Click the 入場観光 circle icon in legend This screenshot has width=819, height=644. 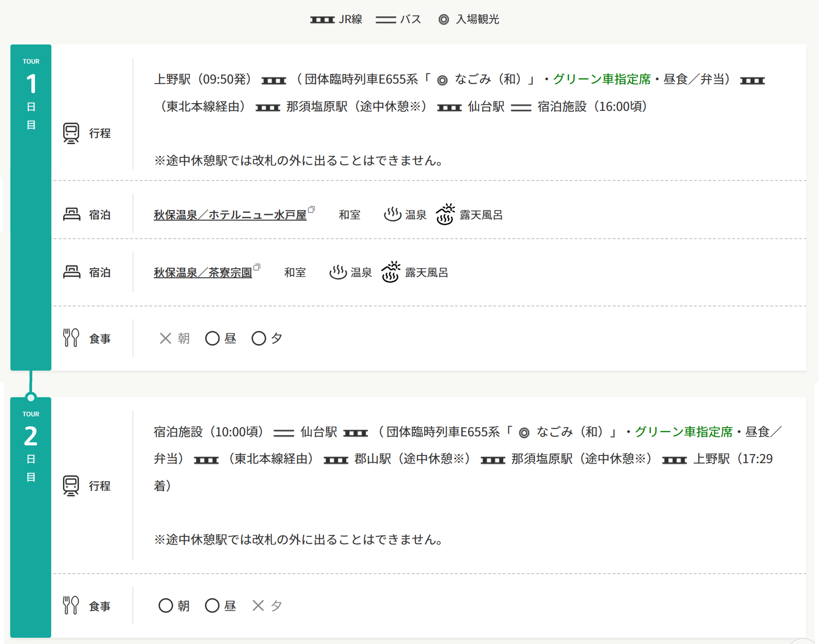(x=444, y=20)
